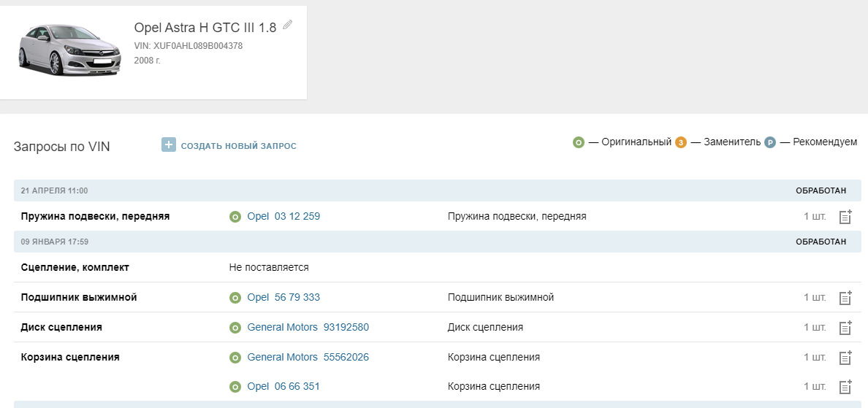Add General Motors 93192580 to the list
This screenshot has width=868, height=408.
845,328
